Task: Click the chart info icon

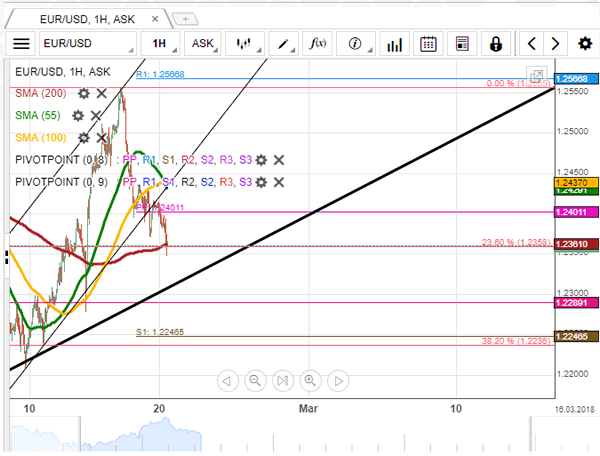Action: (x=355, y=44)
